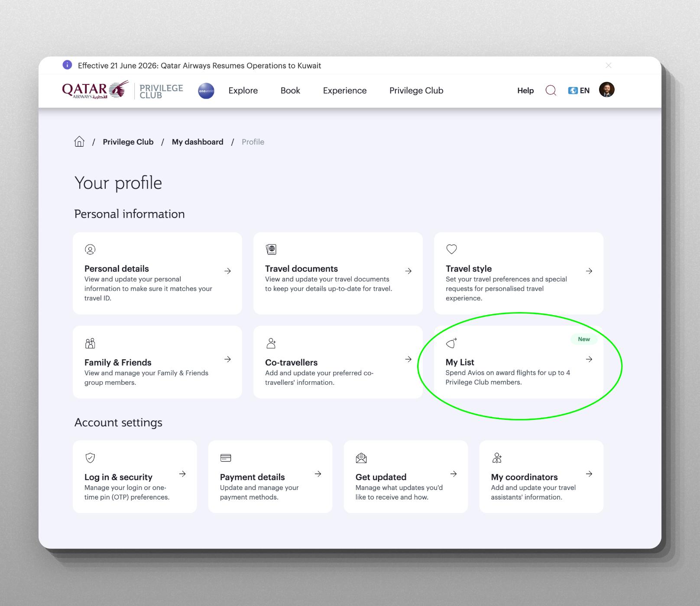The width and height of the screenshot is (700, 606).
Task: Open the user profile avatar
Action: [606, 90]
